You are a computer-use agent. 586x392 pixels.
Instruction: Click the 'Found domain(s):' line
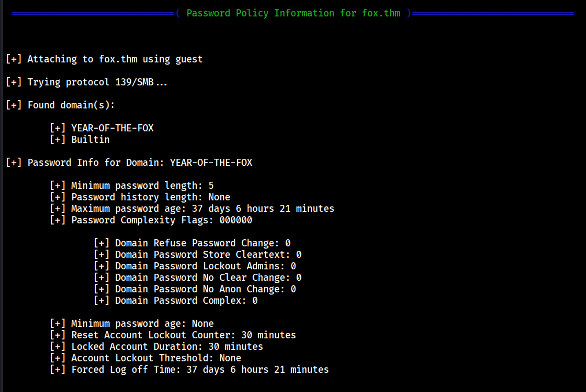60,105
